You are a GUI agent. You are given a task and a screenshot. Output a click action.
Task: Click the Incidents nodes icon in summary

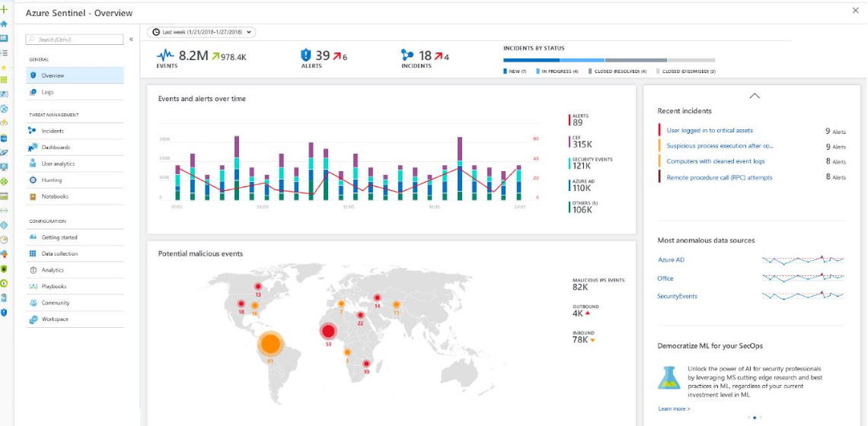(x=407, y=56)
